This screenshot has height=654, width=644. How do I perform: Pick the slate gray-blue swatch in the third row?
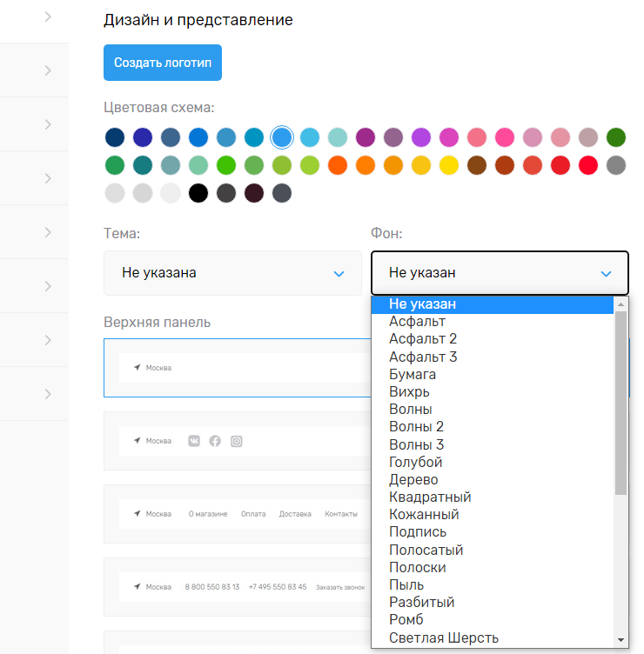coord(282,193)
